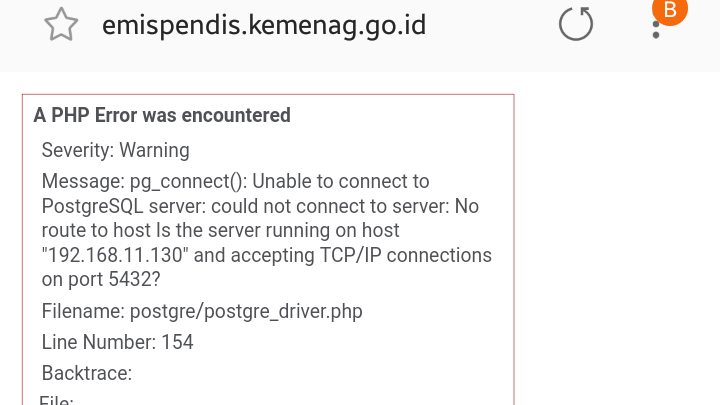Click the 'Message:' label in error box
The image size is (720, 405).
[x=83, y=181]
